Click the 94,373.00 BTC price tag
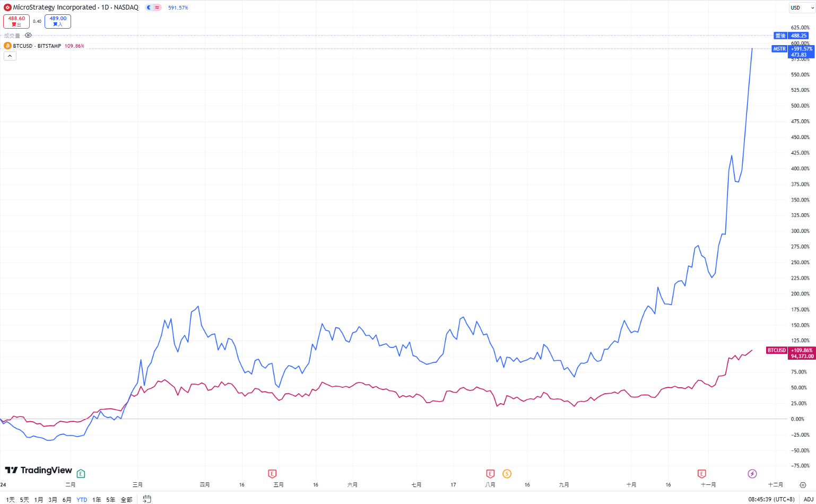The width and height of the screenshot is (816, 504). click(802, 357)
